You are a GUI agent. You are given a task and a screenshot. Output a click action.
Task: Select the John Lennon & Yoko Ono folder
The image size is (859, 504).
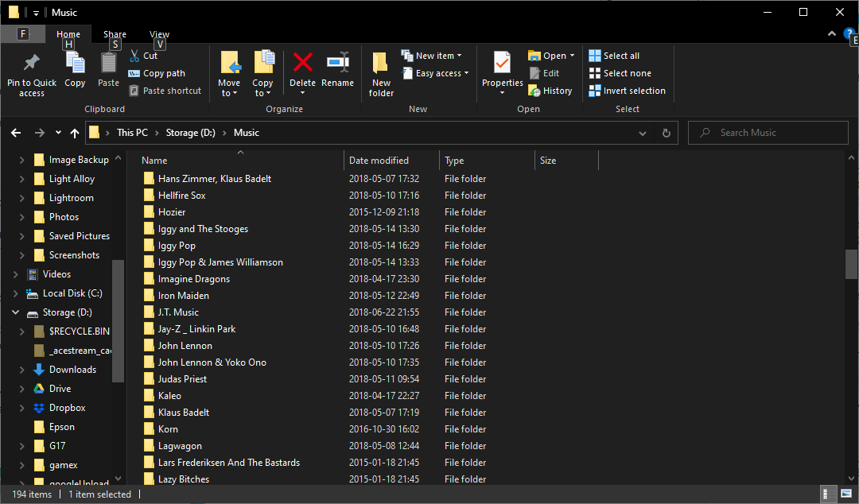click(x=212, y=362)
